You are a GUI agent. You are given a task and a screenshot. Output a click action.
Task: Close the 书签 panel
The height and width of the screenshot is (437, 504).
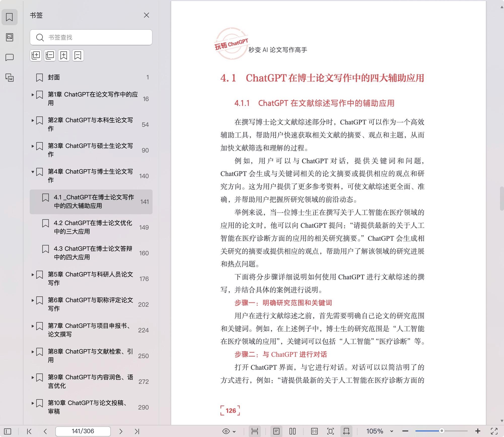pos(147,15)
